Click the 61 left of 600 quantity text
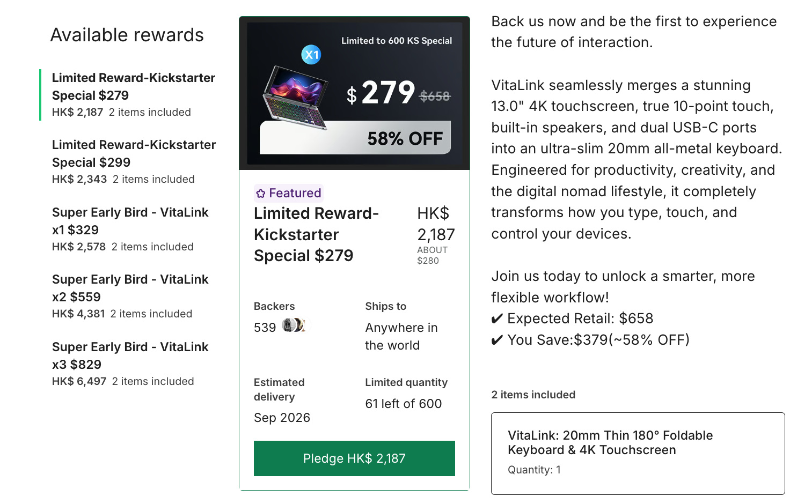812x504 pixels. (404, 404)
